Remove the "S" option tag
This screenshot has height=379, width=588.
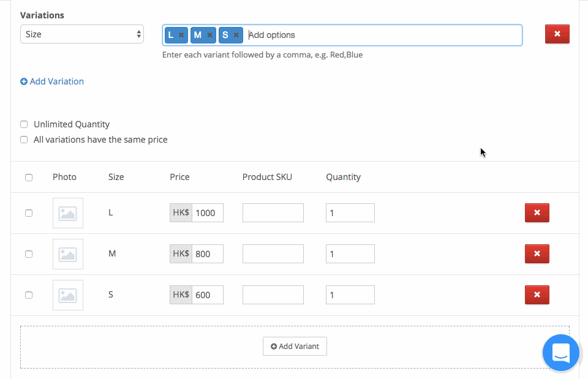click(x=237, y=35)
